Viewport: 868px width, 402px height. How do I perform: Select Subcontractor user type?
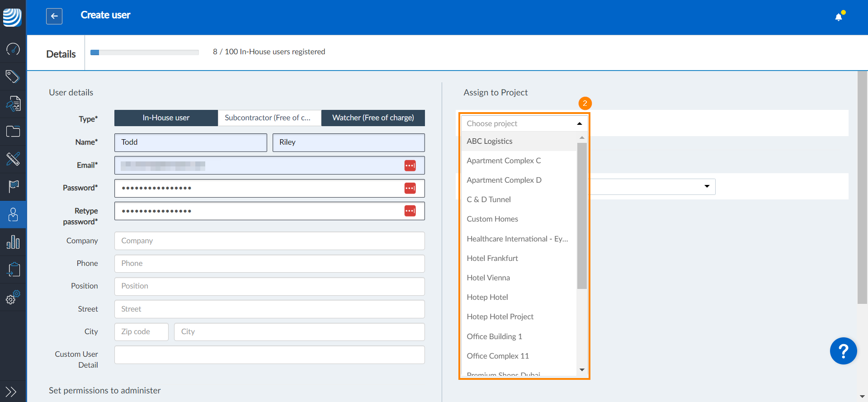click(x=269, y=118)
